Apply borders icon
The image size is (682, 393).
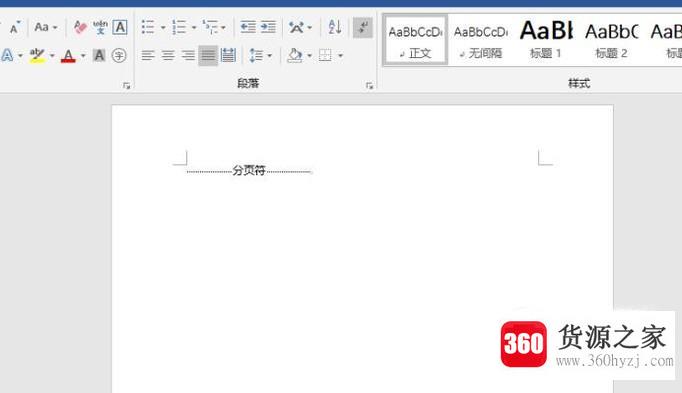coord(325,56)
